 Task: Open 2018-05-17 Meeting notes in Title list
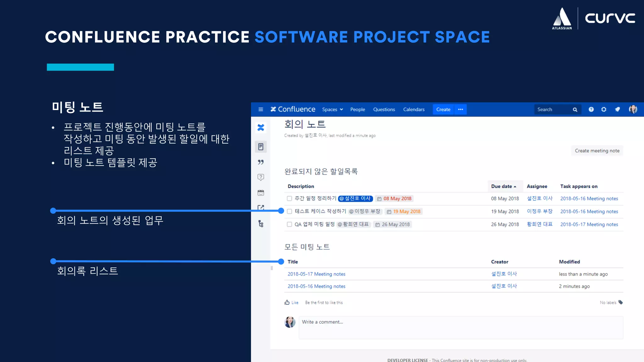click(316, 274)
